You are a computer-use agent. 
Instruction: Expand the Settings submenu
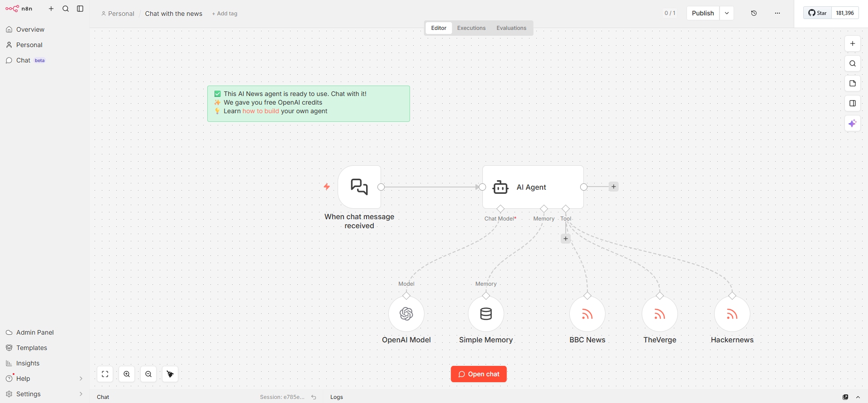(81, 394)
